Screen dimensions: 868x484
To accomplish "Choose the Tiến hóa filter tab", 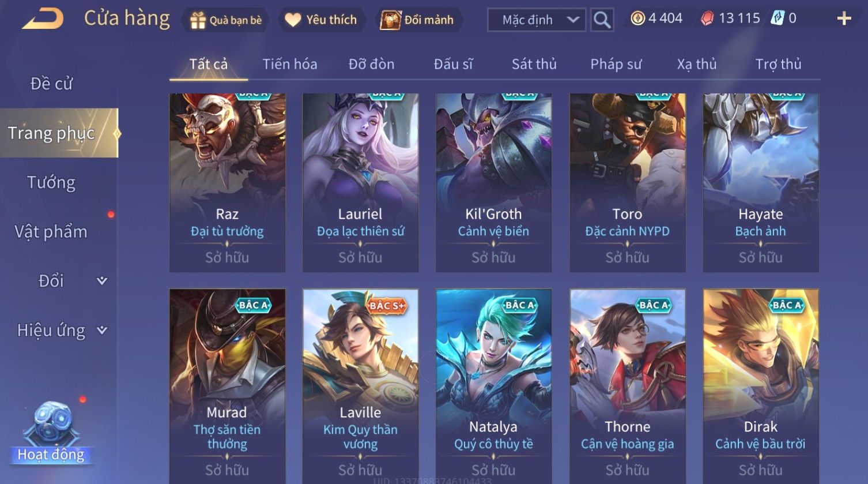I will click(290, 64).
